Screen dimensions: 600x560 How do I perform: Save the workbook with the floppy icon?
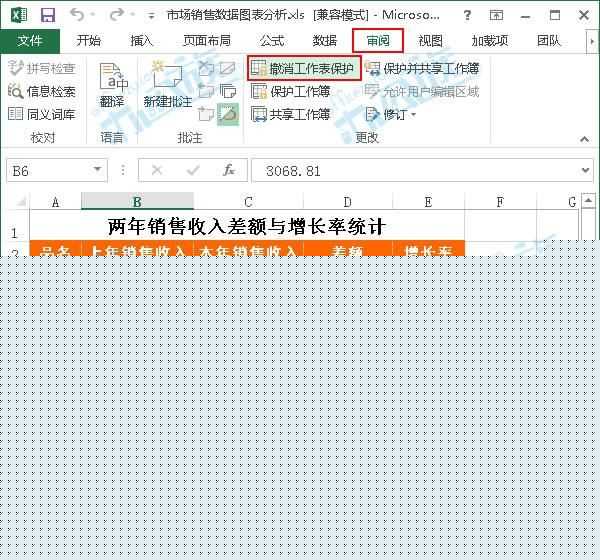click(48, 16)
